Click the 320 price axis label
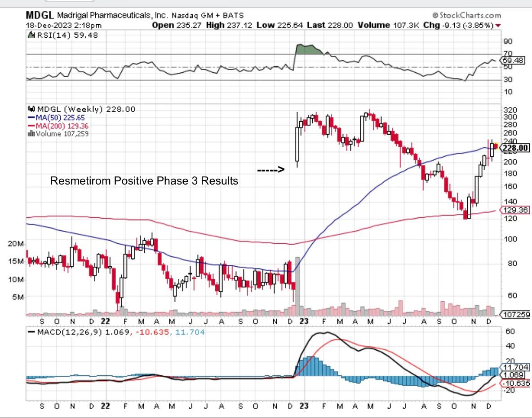Viewport: 532px width, 418px height. click(510, 110)
